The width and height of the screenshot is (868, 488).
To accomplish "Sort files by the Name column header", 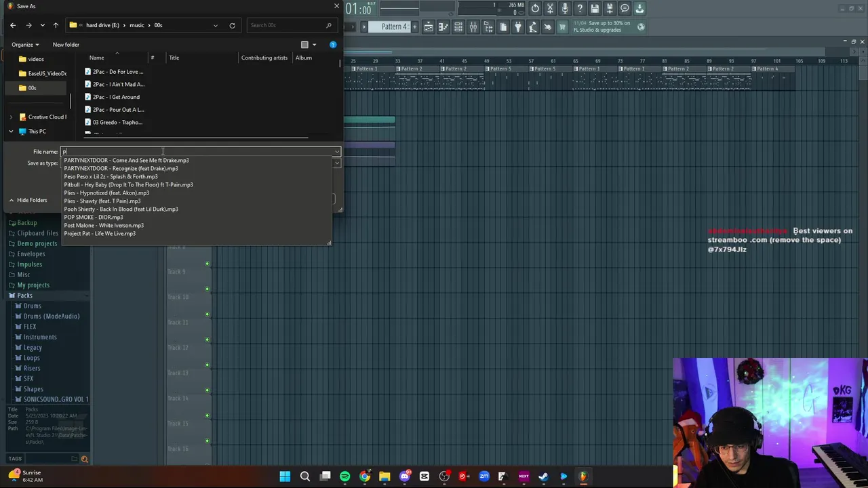I will pos(97,58).
